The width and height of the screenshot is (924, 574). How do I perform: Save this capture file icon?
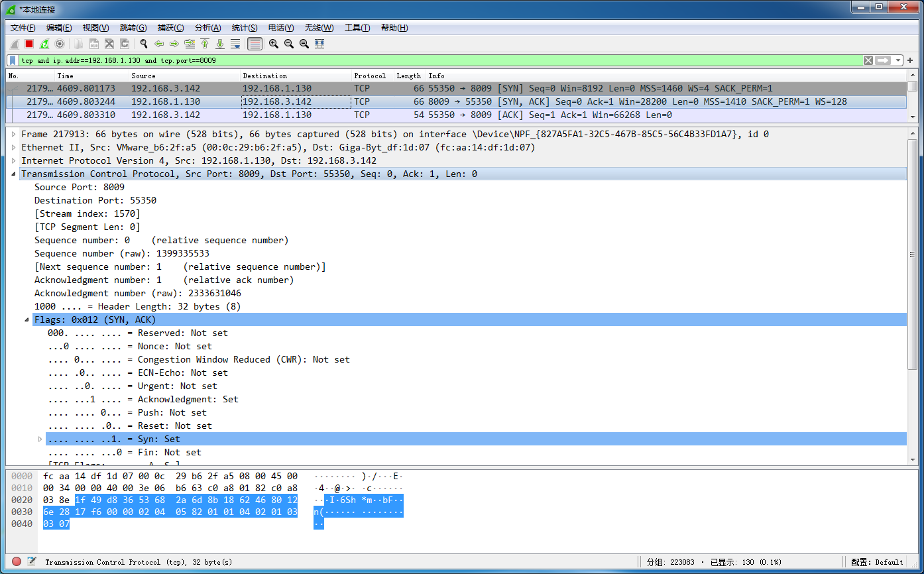coord(94,44)
